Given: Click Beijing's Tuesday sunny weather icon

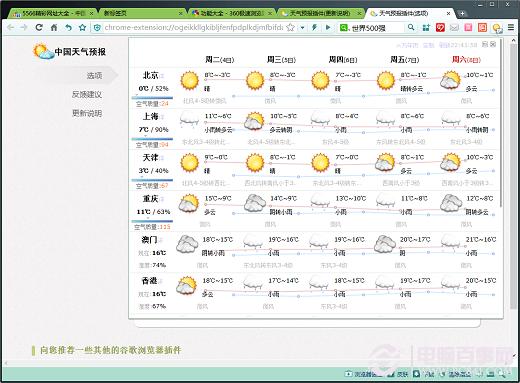Looking at the screenshot, I should point(190,80).
